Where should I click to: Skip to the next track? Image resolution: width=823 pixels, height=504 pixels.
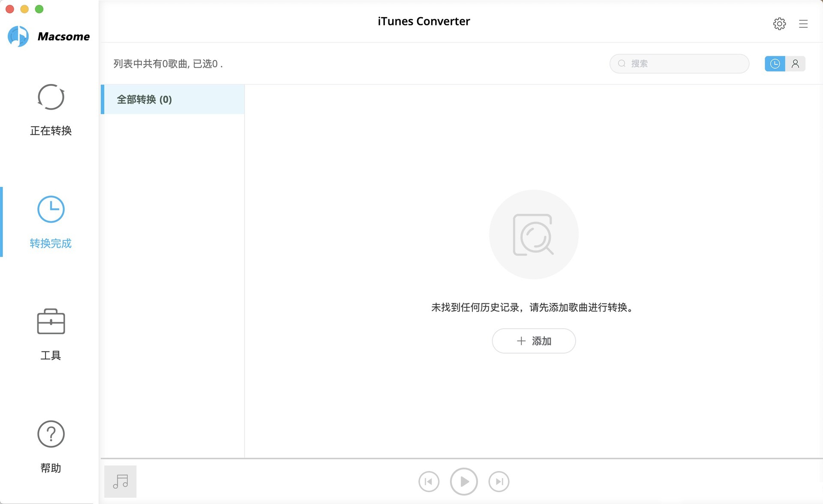499,481
